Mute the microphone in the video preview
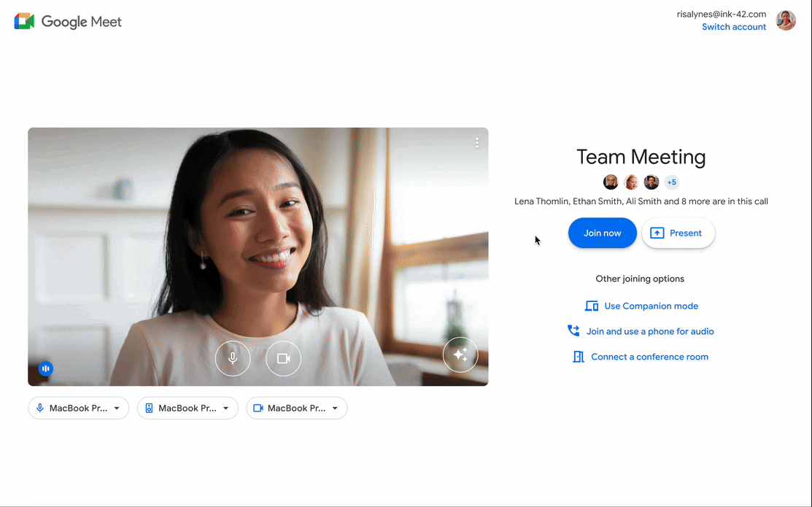812x507 pixels. [x=233, y=358]
